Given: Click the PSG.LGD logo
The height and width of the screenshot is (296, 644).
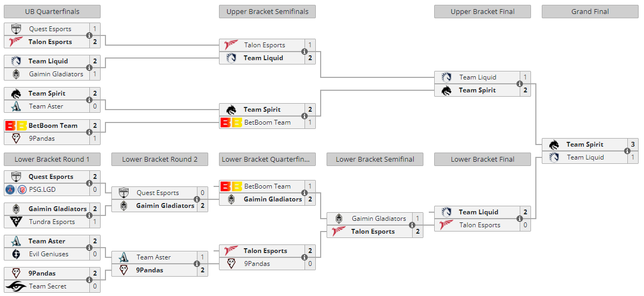Looking at the screenshot, I should (x=16, y=190).
